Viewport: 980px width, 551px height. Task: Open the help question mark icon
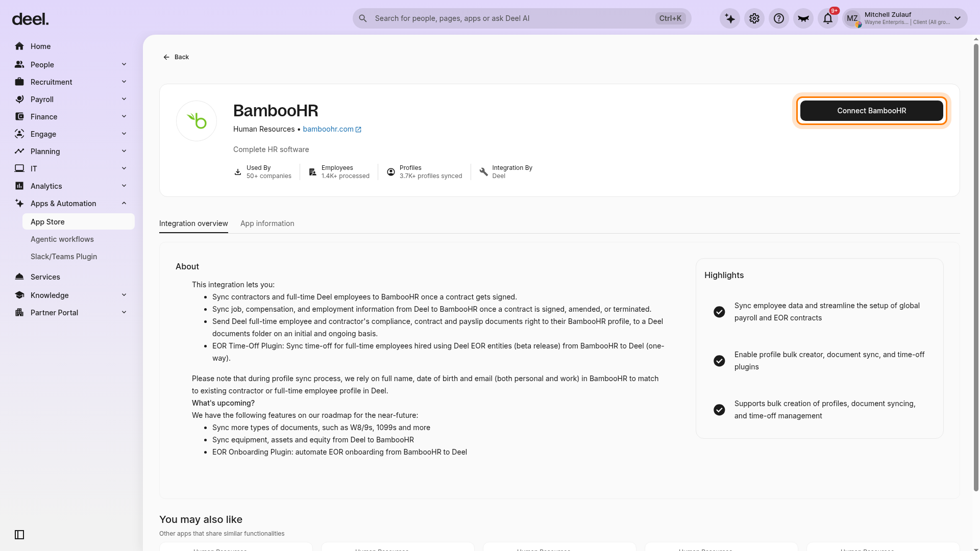click(x=779, y=19)
